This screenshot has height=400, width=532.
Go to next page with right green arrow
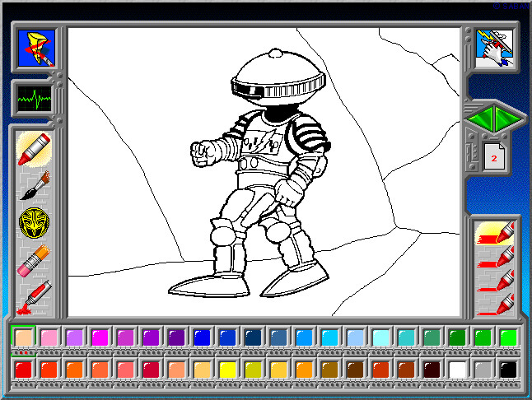click(507, 119)
